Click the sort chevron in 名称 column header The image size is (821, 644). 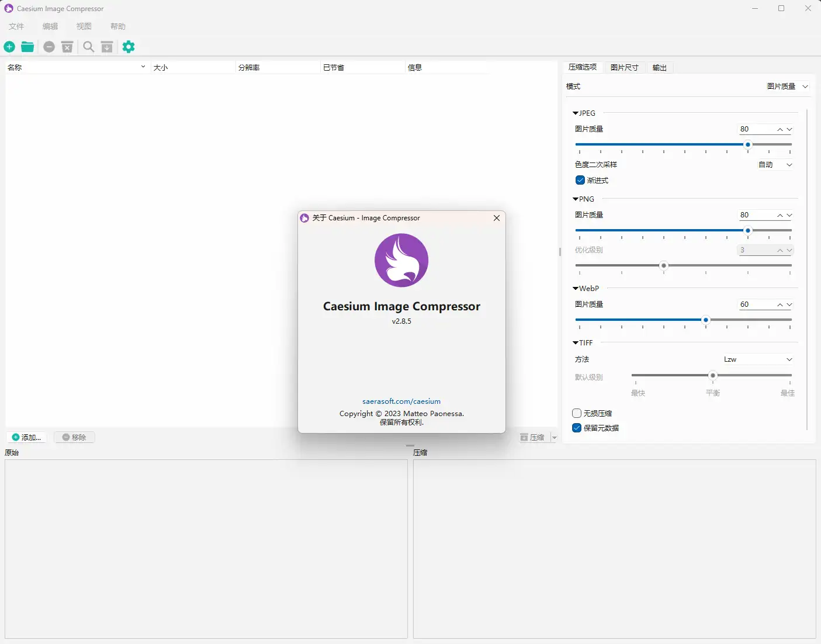[x=143, y=67]
